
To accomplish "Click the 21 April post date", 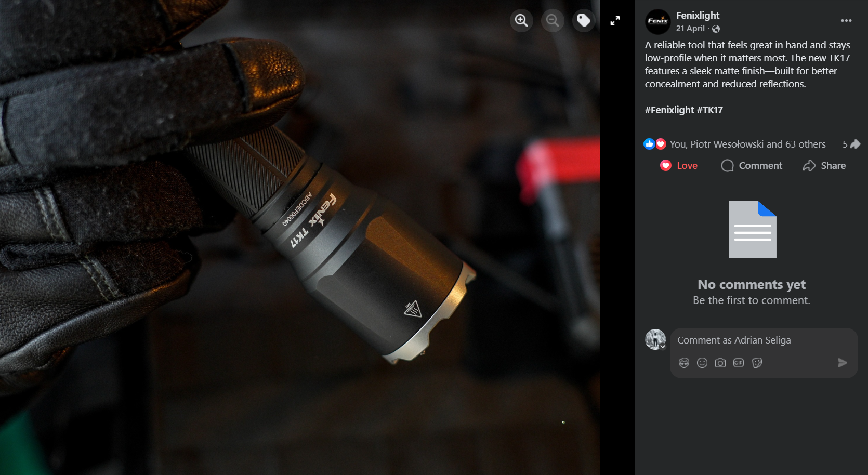I will [x=690, y=29].
